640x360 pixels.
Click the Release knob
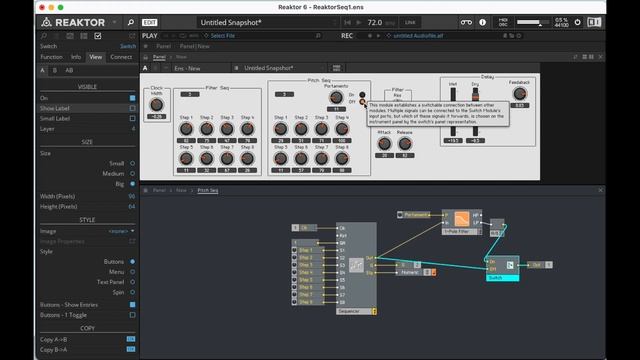pos(404,144)
